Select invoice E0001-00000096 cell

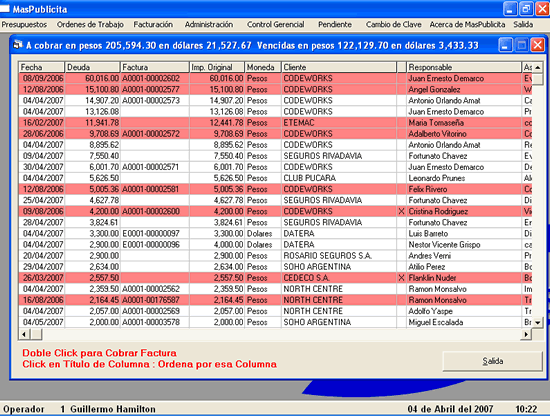[x=155, y=244]
